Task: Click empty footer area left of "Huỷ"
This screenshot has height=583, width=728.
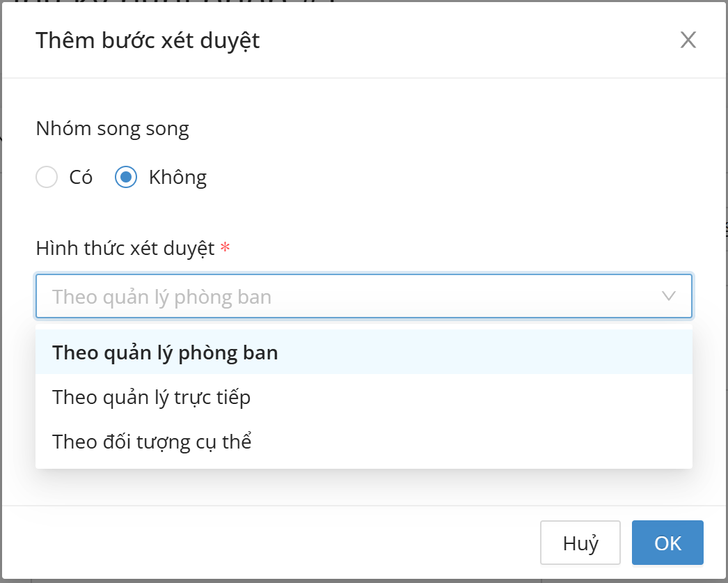Action: (x=278, y=543)
